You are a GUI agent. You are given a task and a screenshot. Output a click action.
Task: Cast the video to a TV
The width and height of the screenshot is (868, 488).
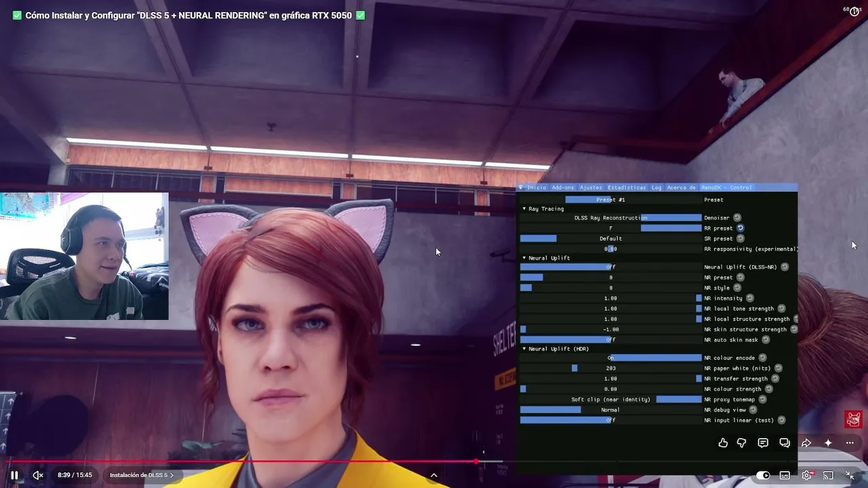click(828, 475)
